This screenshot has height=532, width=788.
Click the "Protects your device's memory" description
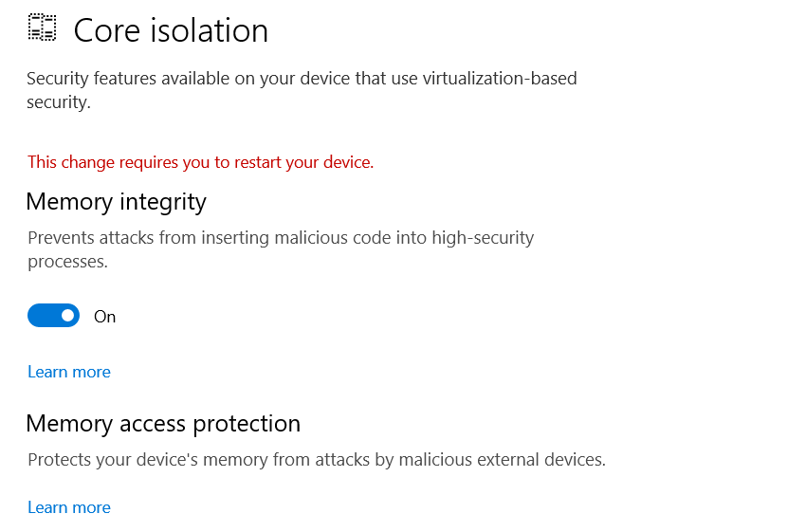point(316,460)
